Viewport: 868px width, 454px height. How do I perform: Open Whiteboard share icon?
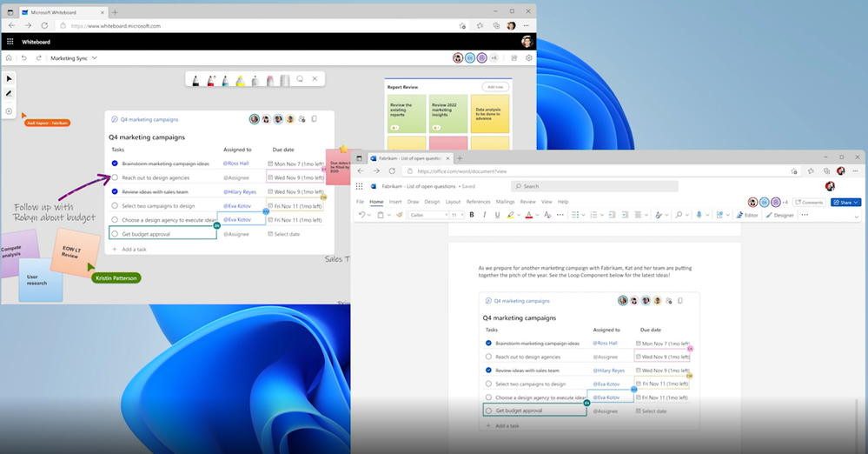coord(514,57)
